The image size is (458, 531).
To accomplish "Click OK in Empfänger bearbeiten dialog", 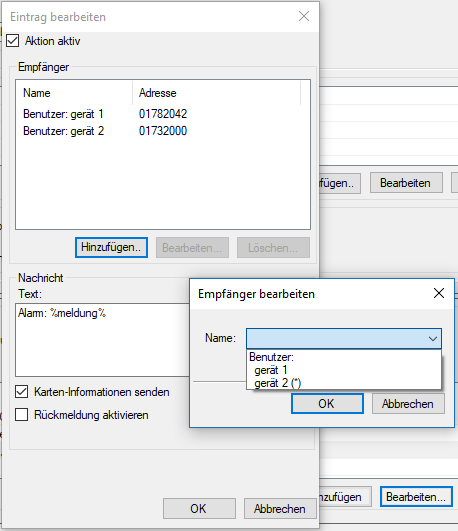I will [327, 404].
